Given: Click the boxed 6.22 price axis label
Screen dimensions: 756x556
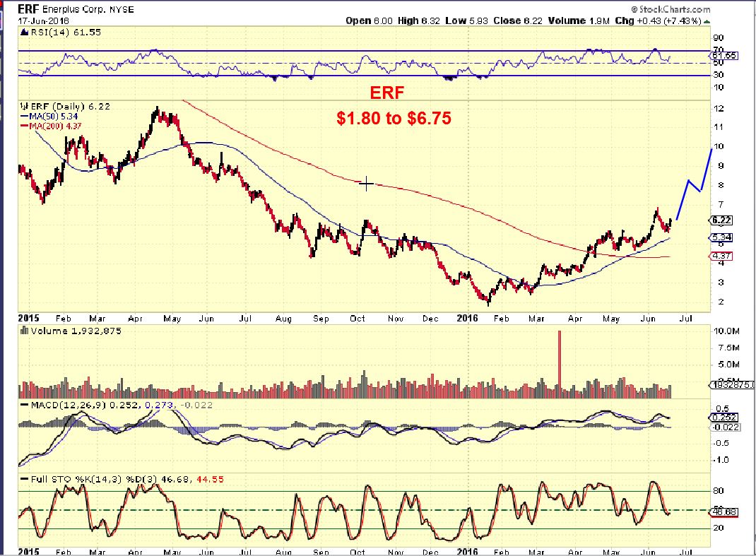Looking at the screenshot, I should [x=721, y=220].
